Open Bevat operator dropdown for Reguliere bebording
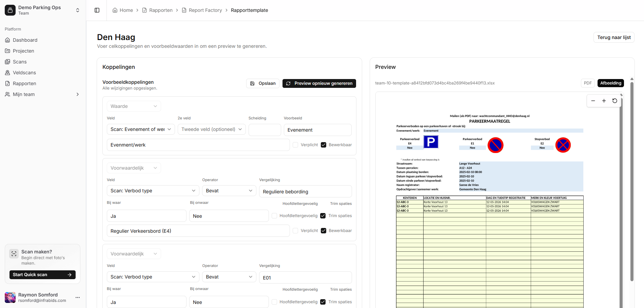644x308 pixels. [x=229, y=191]
